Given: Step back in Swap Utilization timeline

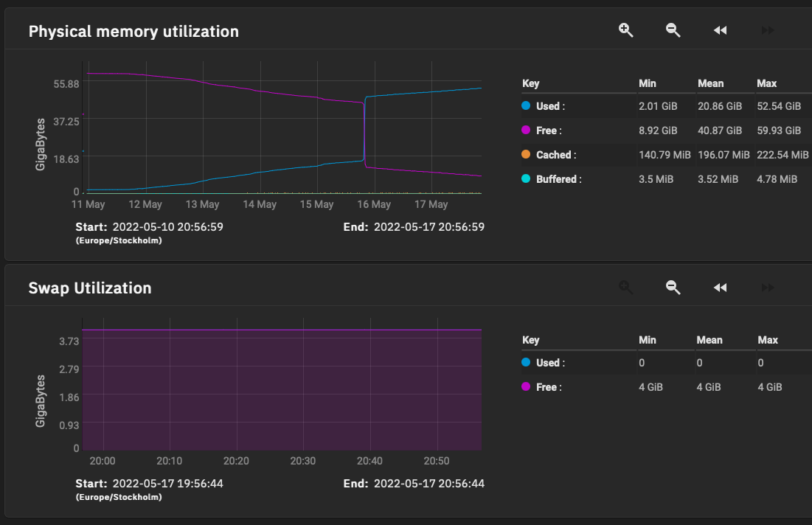Looking at the screenshot, I should [721, 287].
